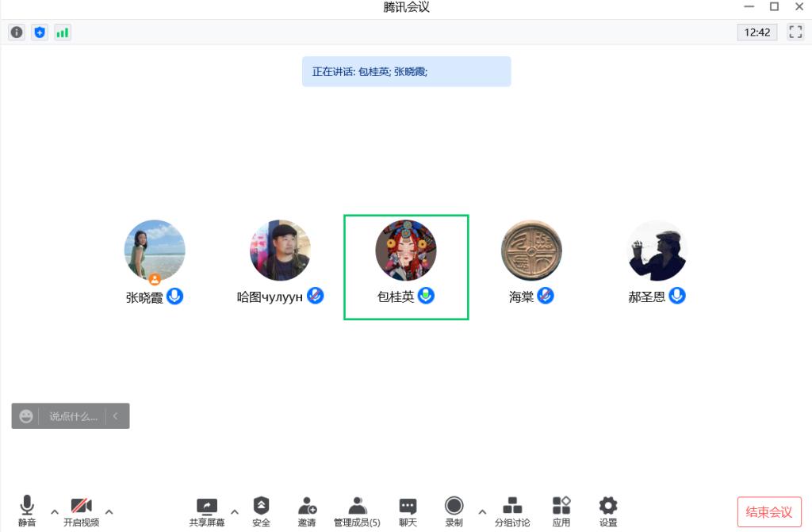The width and height of the screenshot is (812, 532).
Task: Click the 说点什么 chat input field
Action: point(73,416)
